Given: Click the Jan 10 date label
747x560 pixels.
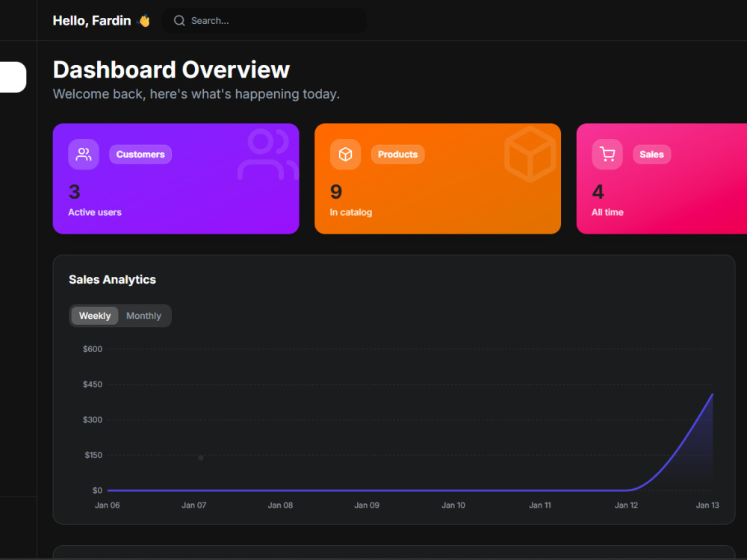Looking at the screenshot, I should (453, 505).
